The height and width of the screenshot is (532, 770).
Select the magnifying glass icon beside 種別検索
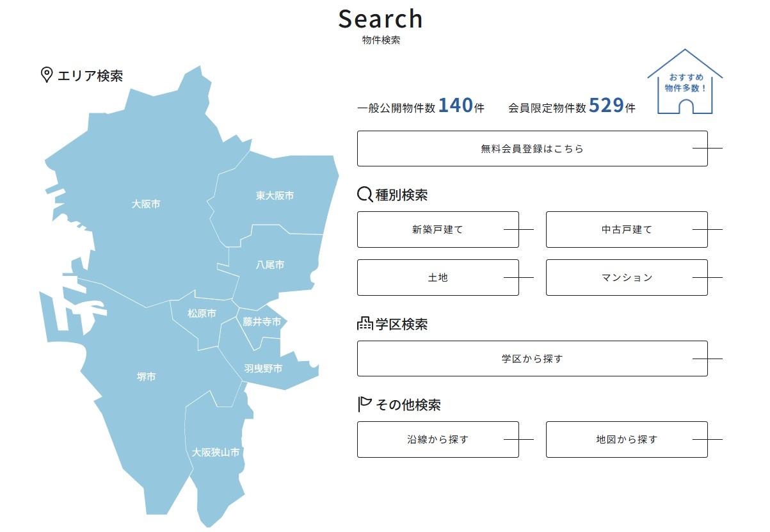[x=364, y=193]
